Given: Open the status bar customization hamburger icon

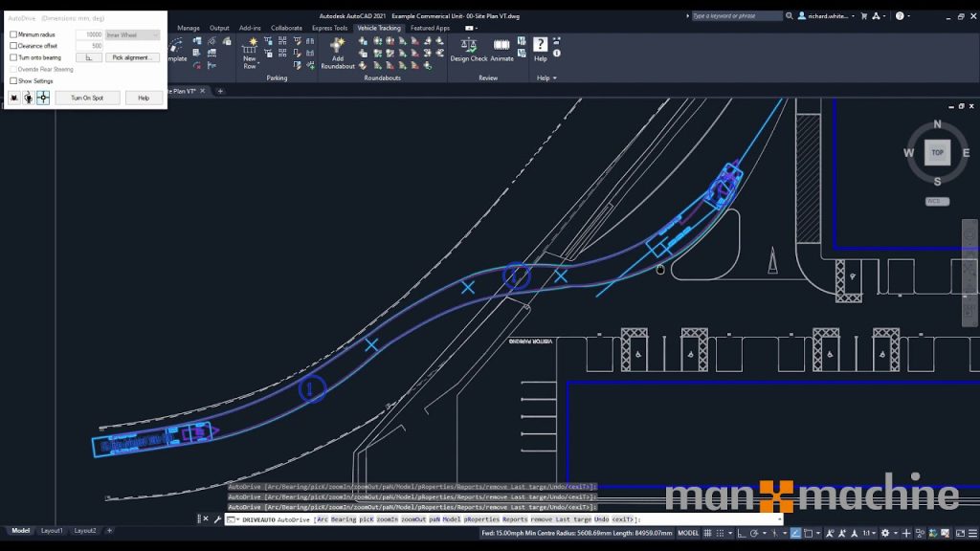Looking at the screenshot, I should click(972, 533).
